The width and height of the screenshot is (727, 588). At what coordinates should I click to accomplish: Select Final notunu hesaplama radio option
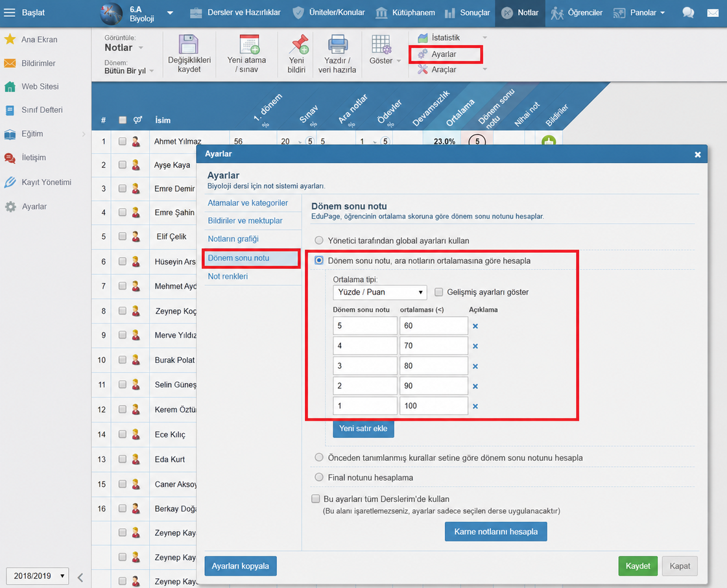coord(319,477)
